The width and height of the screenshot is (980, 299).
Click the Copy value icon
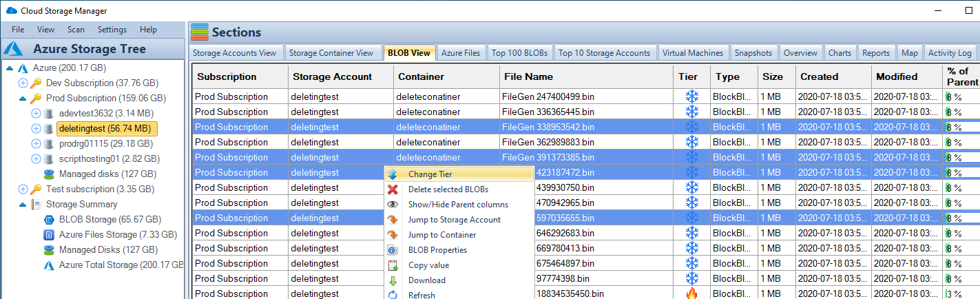tap(393, 265)
